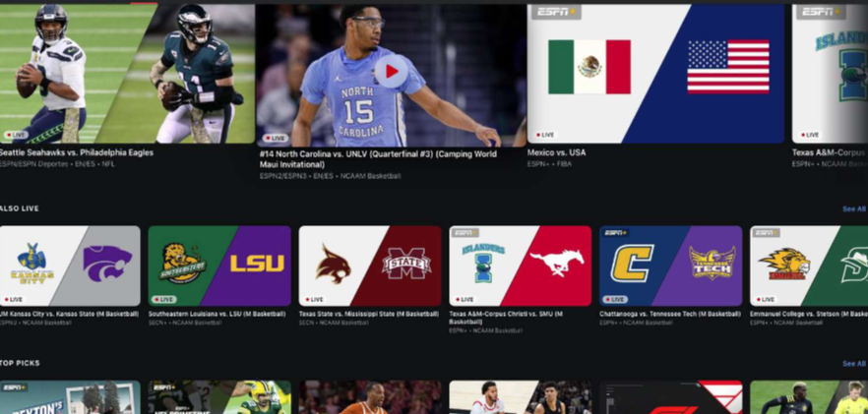868x414 pixels.
Task: Open the Mexico vs. USA title link
Action: coord(556,153)
